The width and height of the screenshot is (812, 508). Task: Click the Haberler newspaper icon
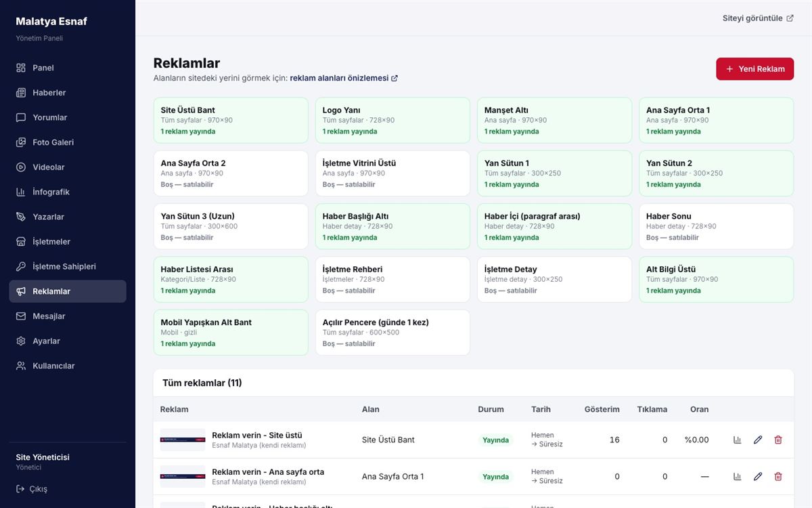pyautogui.click(x=21, y=93)
